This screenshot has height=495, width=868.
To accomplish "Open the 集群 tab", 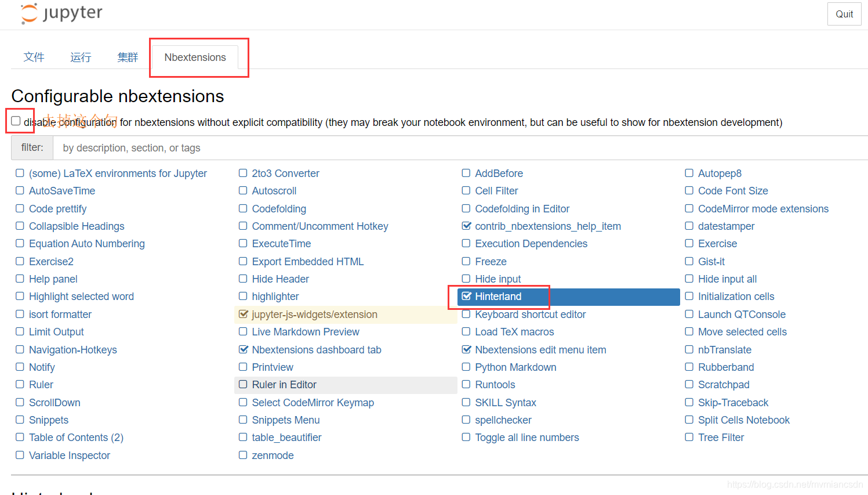I will tap(128, 57).
